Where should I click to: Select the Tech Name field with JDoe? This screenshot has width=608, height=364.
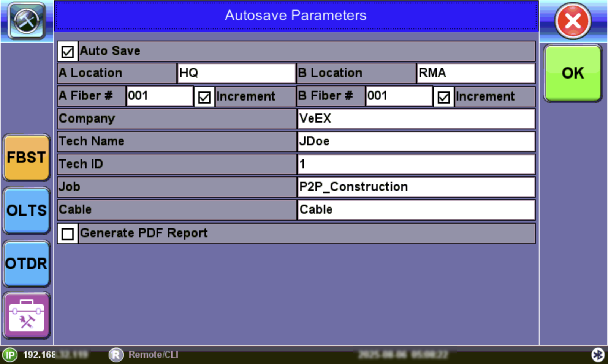point(416,141)
